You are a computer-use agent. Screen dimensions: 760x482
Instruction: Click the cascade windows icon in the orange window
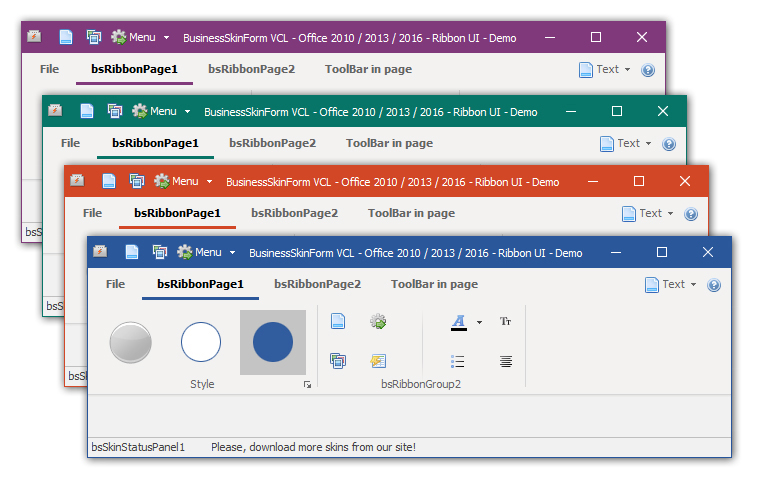point(137,181)
